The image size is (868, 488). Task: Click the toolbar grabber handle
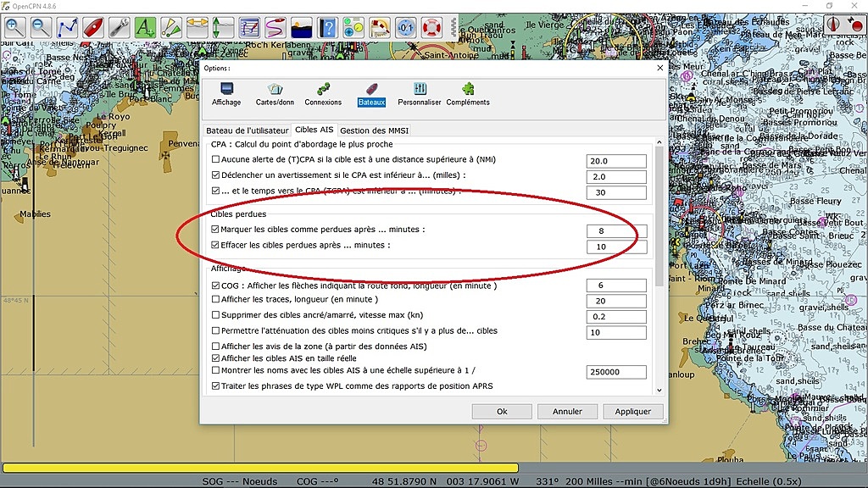pyautogui.click(x=453, y=27)
